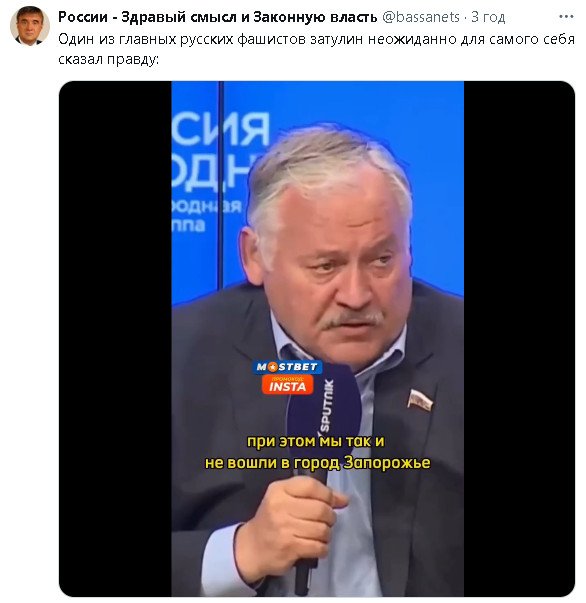This screenshot has height=603, width=586.
Task: Click the tweet text line 'сказал правду:'
Action: (x=108, y=60)
